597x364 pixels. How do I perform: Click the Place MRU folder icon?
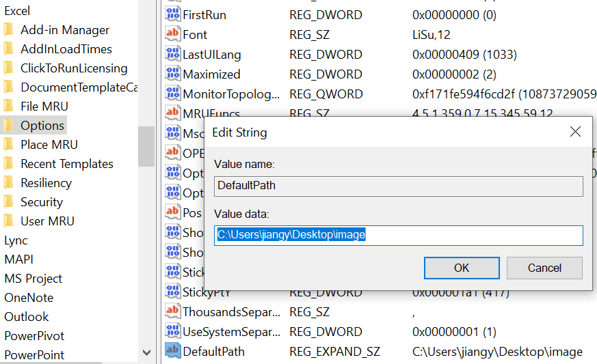tap(8, 144)
